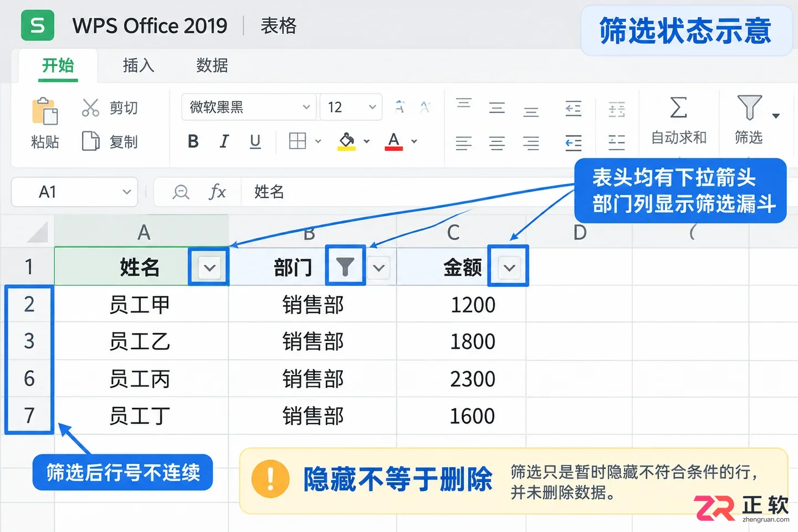Screen dimensions: 798x532
Task: Apply the yellow fill color bucket
Action: pyautogui.click(x=347, y=141)
